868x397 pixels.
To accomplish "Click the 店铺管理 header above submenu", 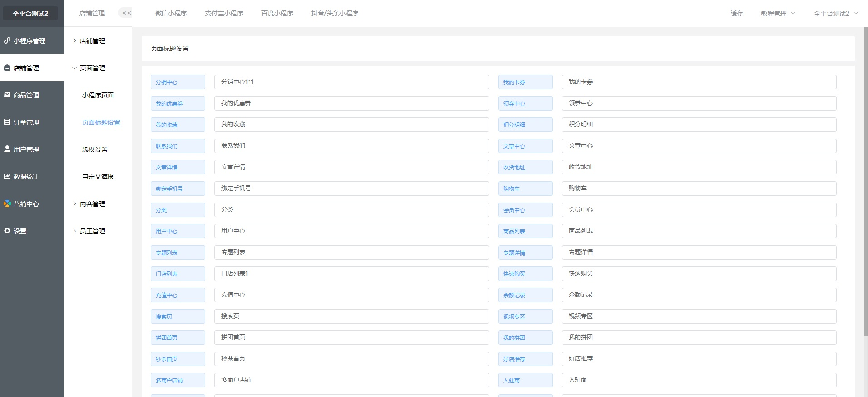I will (92, 13).
